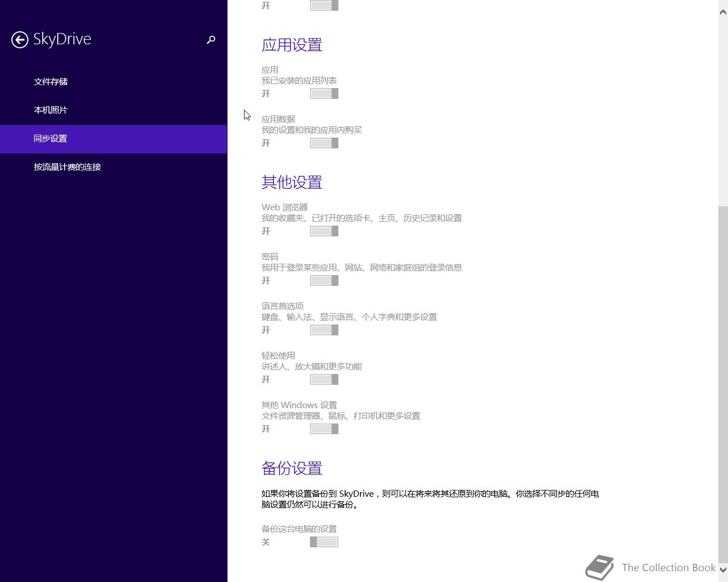Viewport: 728px width, 582px height.
Task: Click the 讲述人、放大镜和更多功能 description
Action: 312,367
